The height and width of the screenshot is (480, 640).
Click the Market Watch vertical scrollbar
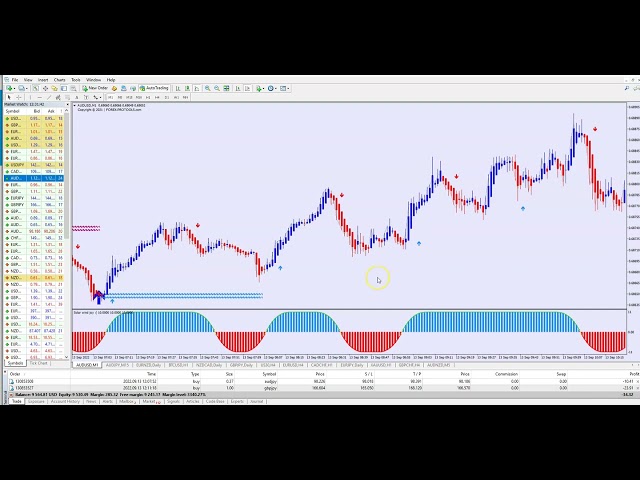(66, 230)
